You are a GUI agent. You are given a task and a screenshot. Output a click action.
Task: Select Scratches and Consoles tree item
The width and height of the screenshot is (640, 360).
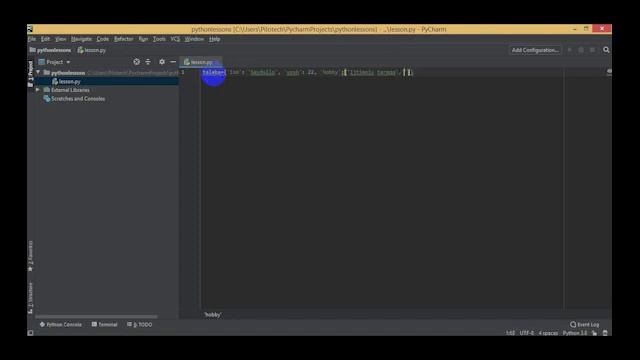78,99
